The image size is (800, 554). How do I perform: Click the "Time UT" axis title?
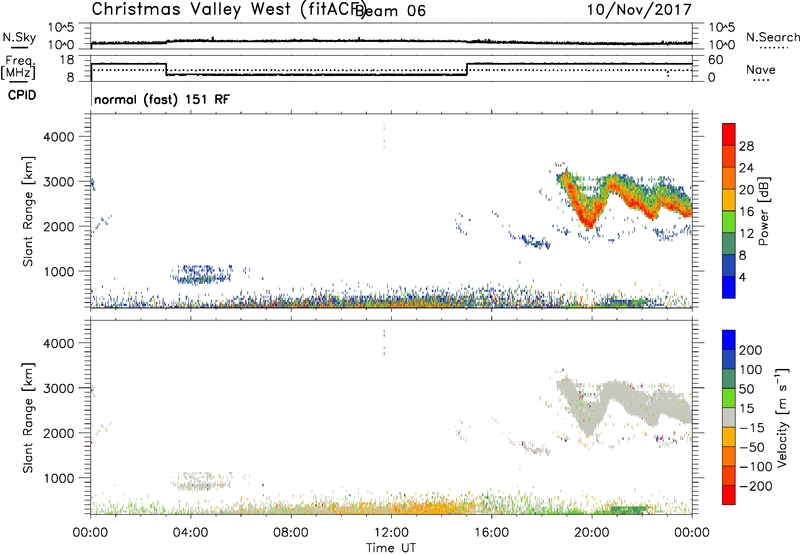[x=391, y=548]
